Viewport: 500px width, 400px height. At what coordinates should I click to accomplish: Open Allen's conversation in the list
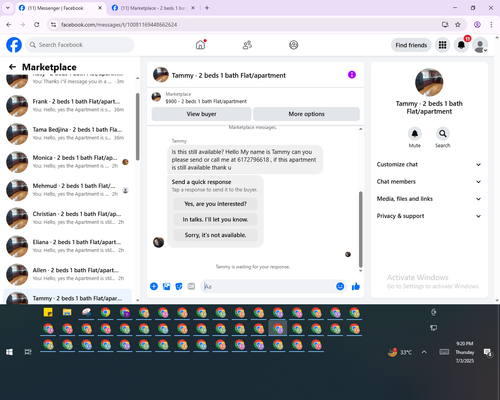[67, 274]
